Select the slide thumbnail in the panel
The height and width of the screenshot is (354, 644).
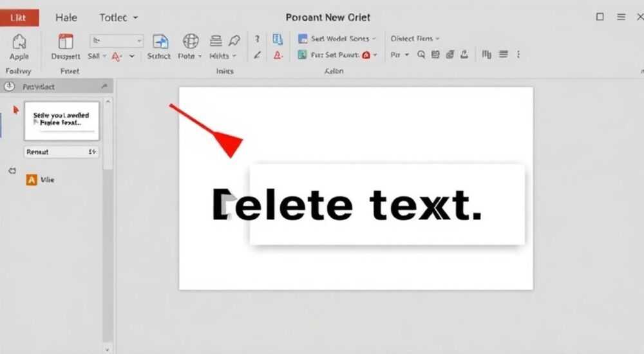point(62,121)
